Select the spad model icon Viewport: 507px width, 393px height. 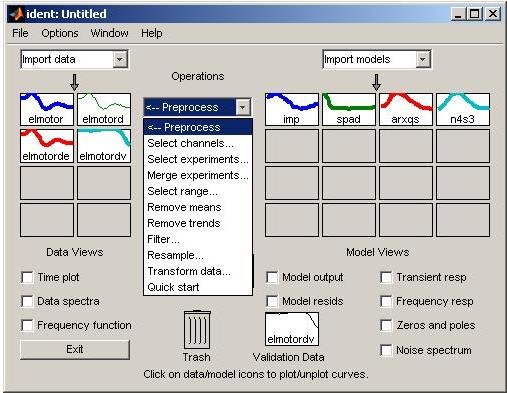349,109
